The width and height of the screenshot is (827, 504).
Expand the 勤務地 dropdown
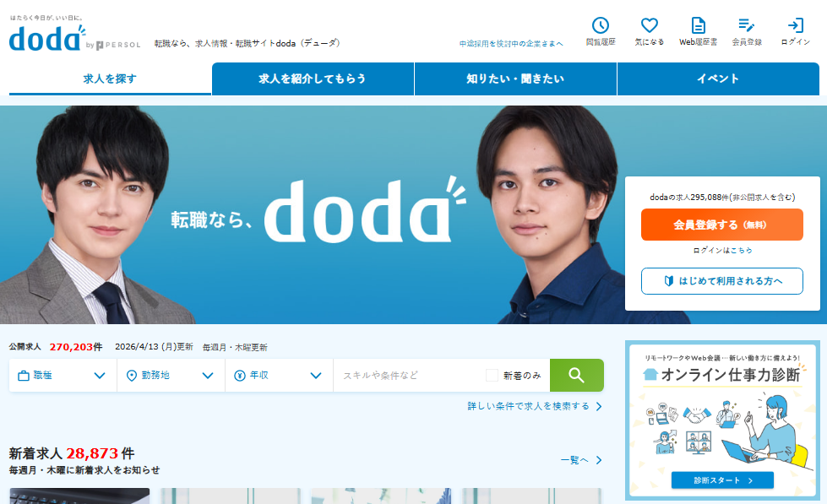pyautogui.click(x=171, y=376)
